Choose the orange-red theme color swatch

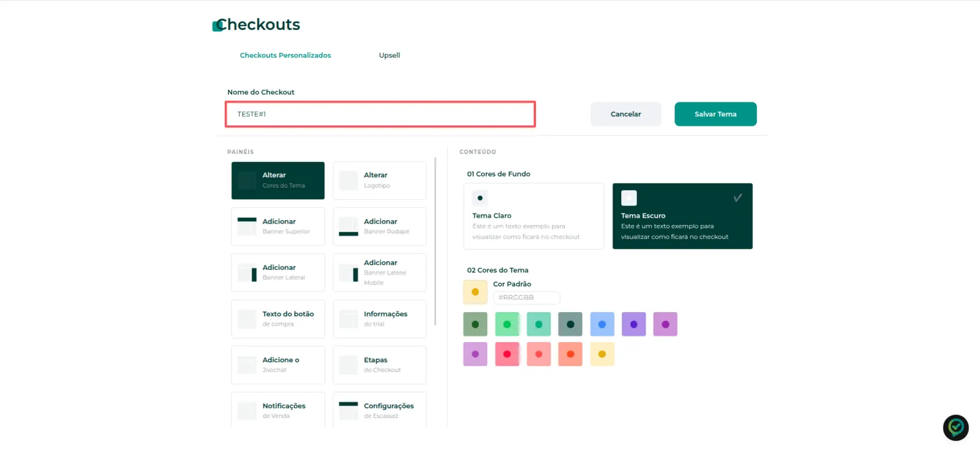point(570,354)
